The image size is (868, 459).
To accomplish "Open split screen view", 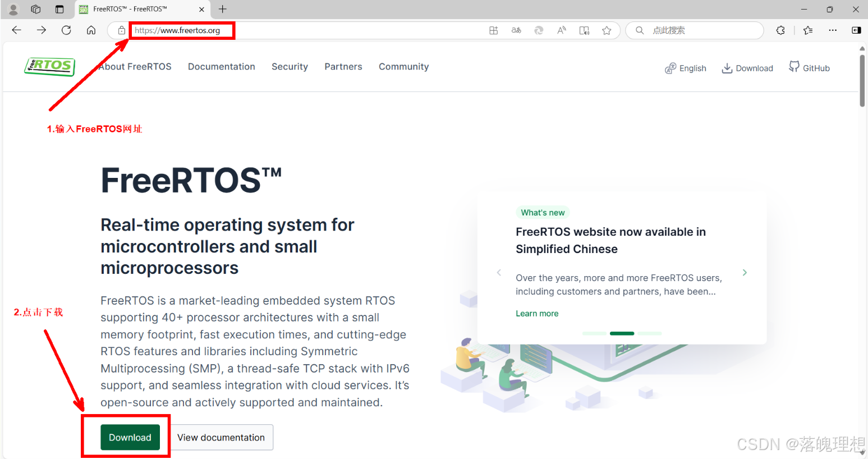I will coord(494,30).
